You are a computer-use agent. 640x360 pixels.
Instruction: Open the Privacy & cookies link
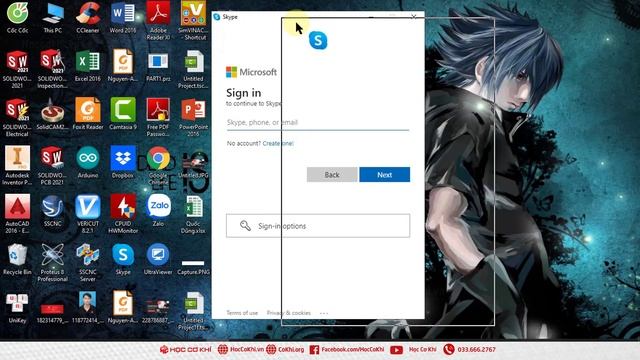point(289,313)
